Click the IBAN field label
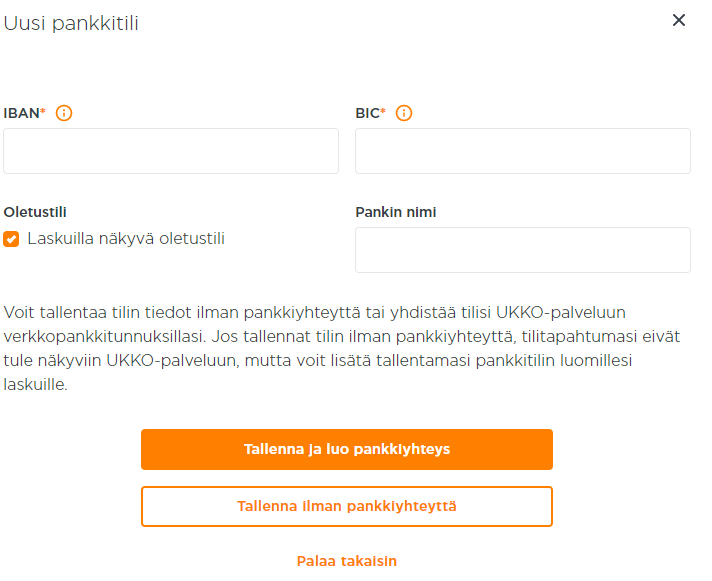This screenshot has width=712, height=581. click(x=21, y=113)
